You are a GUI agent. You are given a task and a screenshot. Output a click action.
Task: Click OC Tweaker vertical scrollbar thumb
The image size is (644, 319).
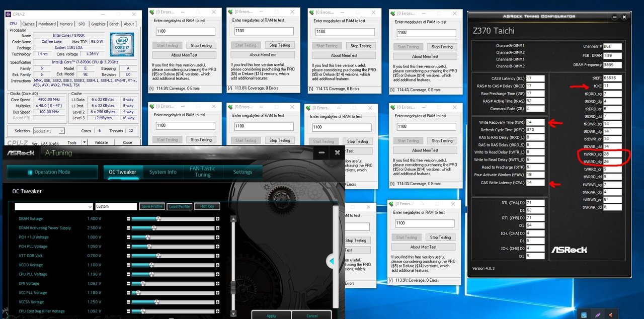(233, 287)
